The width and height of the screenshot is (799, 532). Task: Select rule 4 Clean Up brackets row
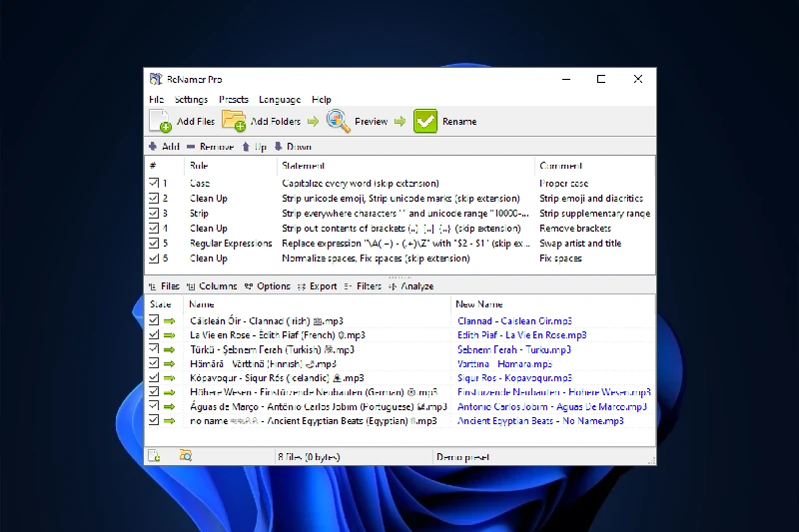pyautogui.click(x=400, y=229)
